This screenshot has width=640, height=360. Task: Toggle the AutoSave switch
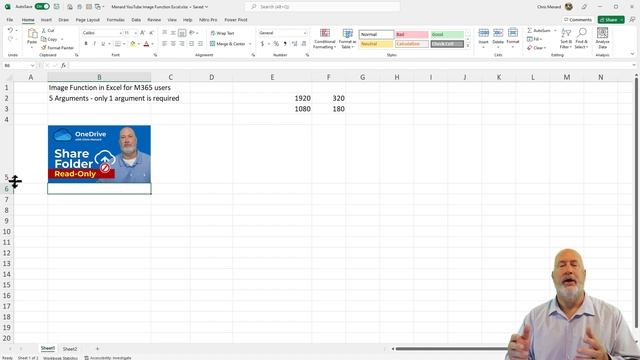(42, 7)
